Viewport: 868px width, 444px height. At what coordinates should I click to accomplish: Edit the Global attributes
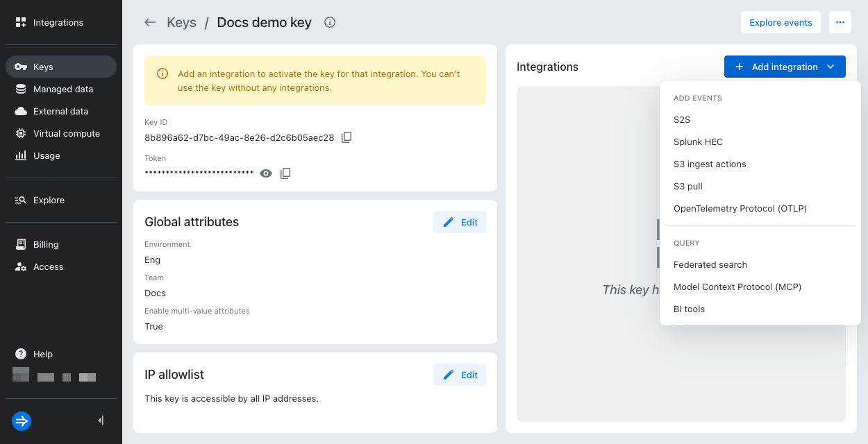460,222
